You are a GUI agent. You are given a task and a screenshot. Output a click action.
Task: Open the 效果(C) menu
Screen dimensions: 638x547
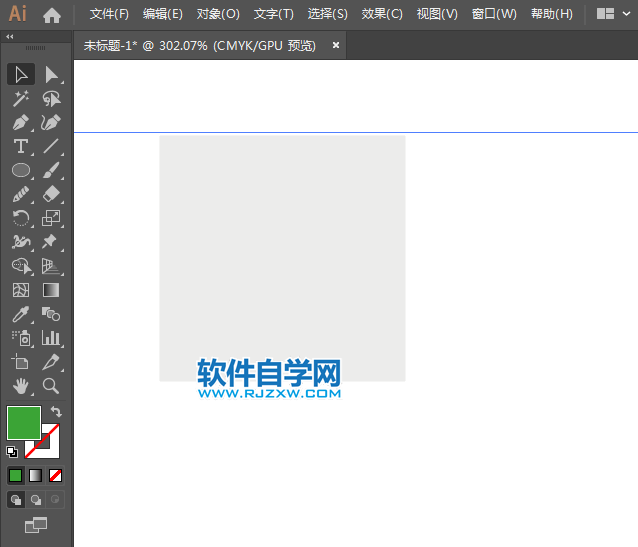pos(382,14)
